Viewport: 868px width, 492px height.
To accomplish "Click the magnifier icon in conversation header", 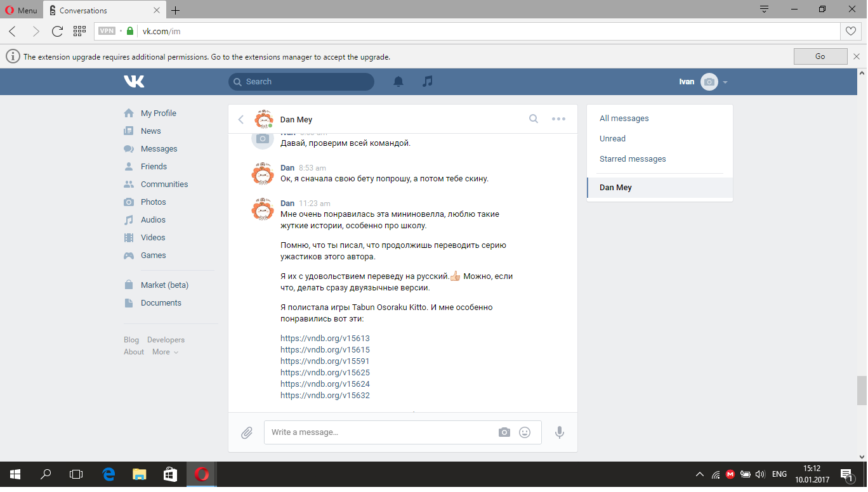I will point(534,119).
